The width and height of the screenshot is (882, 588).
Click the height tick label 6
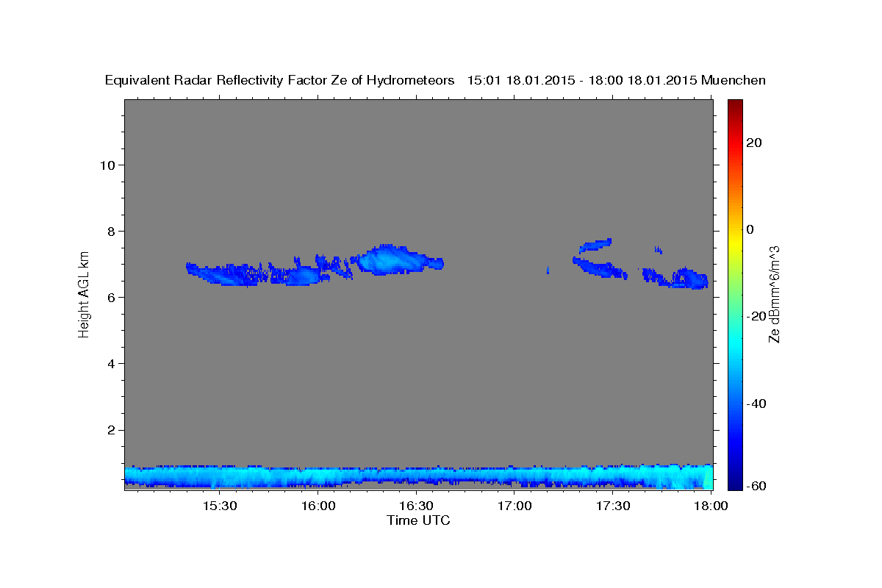[110, 297]
